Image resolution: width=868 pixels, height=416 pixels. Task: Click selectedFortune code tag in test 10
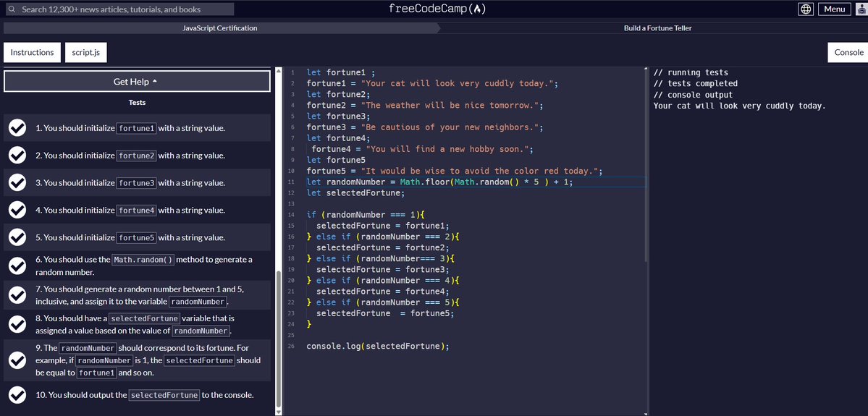[164, 395]
